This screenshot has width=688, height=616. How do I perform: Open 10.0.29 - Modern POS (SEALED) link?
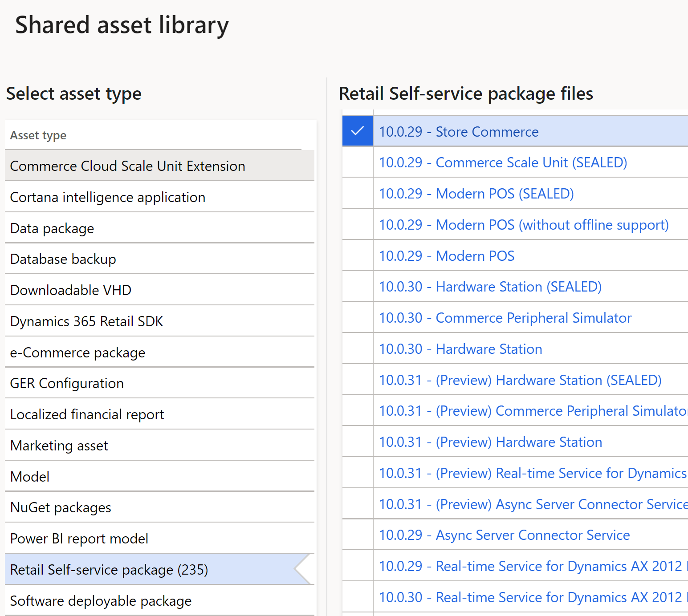(476, 194)
